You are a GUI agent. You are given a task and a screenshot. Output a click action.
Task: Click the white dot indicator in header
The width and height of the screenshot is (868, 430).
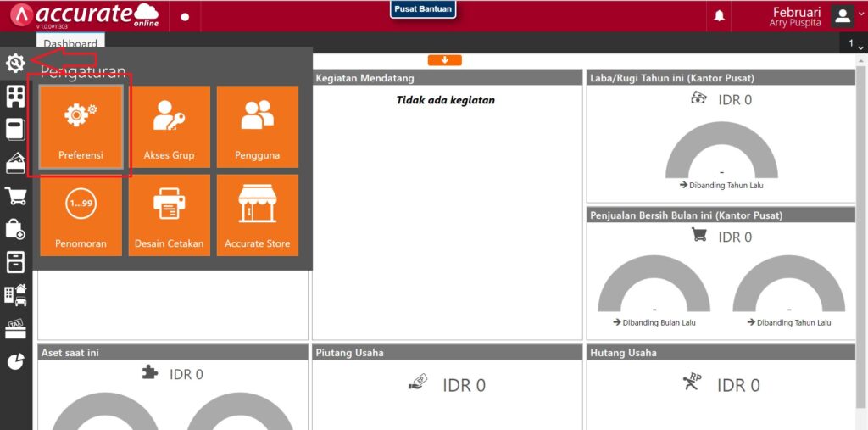click(x=185, y=17)
